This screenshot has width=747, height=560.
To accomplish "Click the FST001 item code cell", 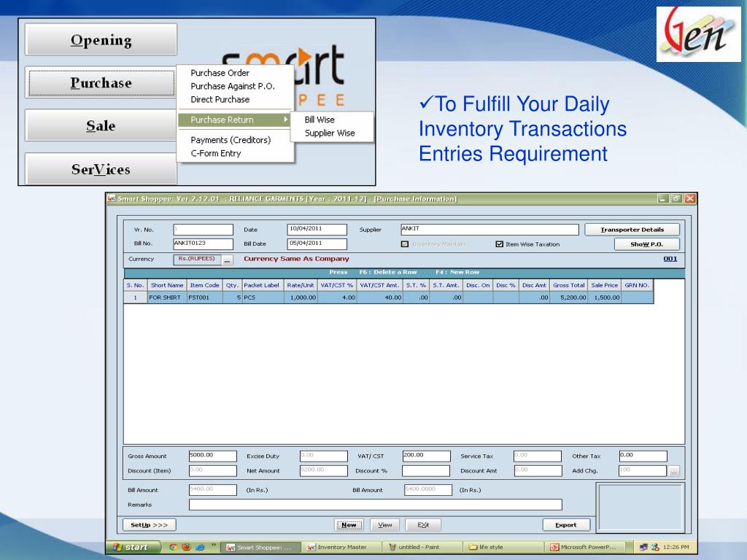I will pos(205,297).
